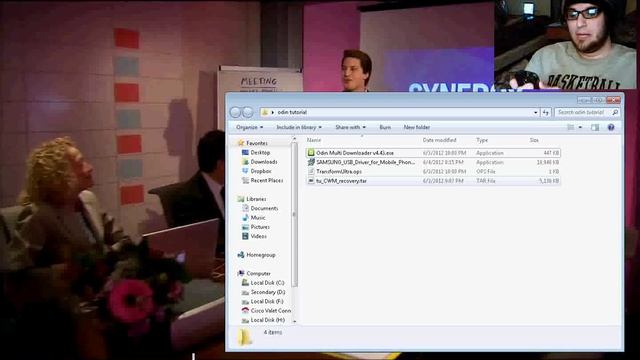Open the address bar history dropdown arrow

pos(536,112)
